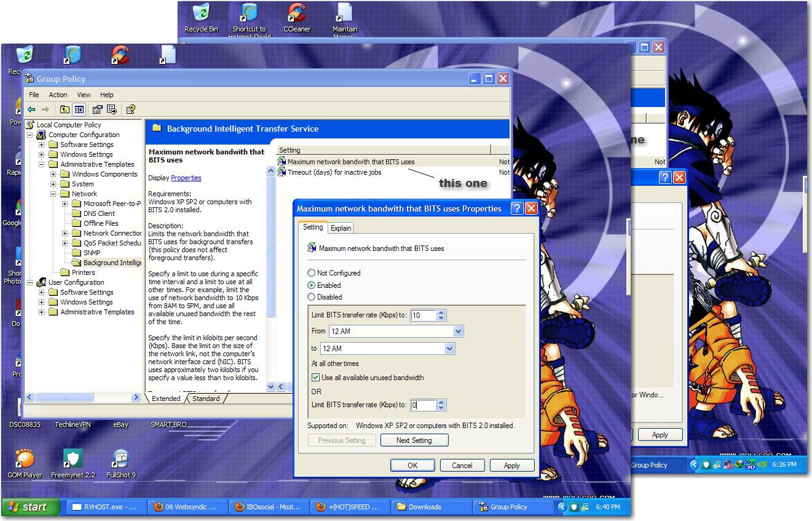Increase the top Limit BITS transfer rate spinner
Image resolution: width=812 pixels, height=521 pixels.
[441, 312]
